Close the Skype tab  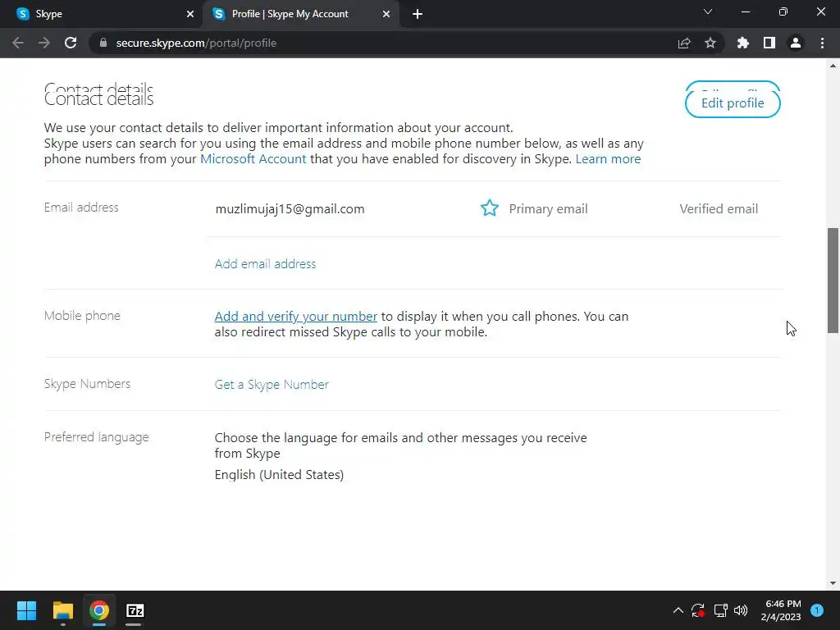click(x=190, y=15)
